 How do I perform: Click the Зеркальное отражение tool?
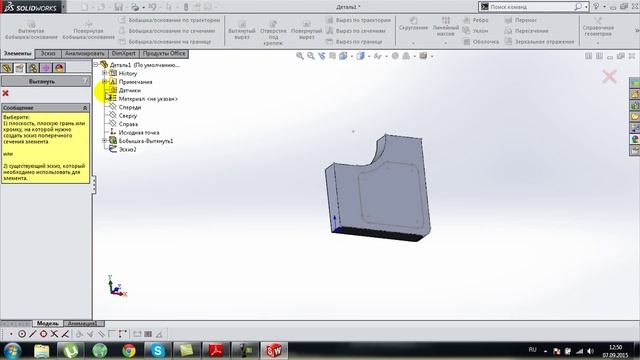click(539, 42)
